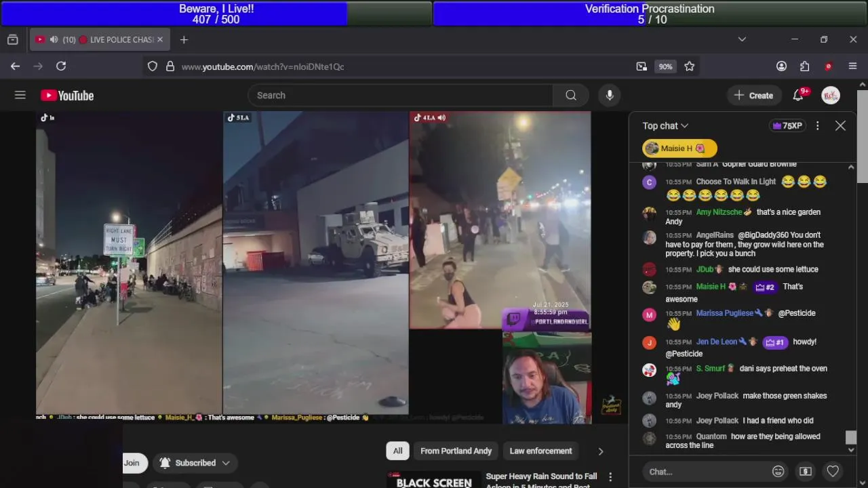Close the LIVE POLICE CHASE tab

coord(160,40)
